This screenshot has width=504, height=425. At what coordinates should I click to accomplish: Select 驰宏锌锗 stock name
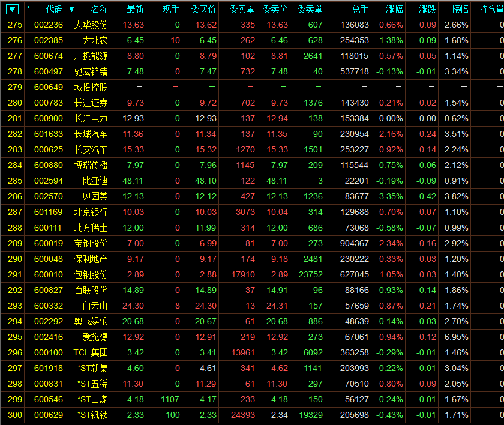[91, 71]
